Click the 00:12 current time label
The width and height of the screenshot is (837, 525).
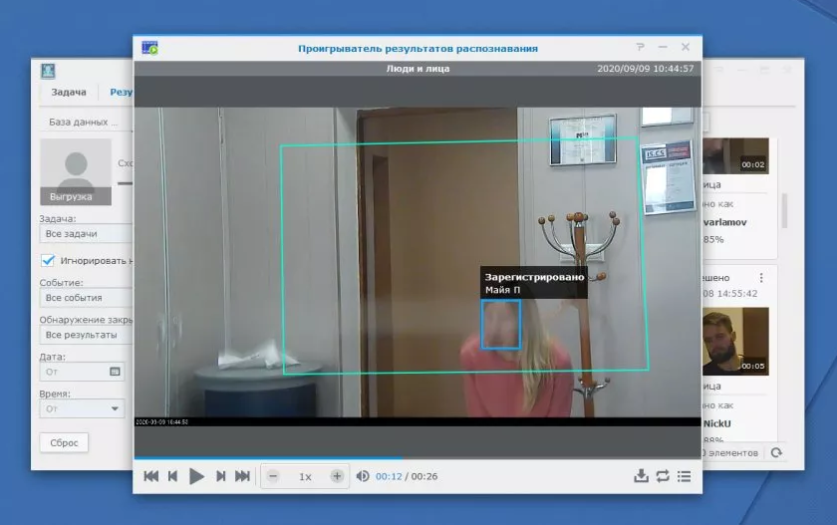pyautogui.click(x=389, y=476)
